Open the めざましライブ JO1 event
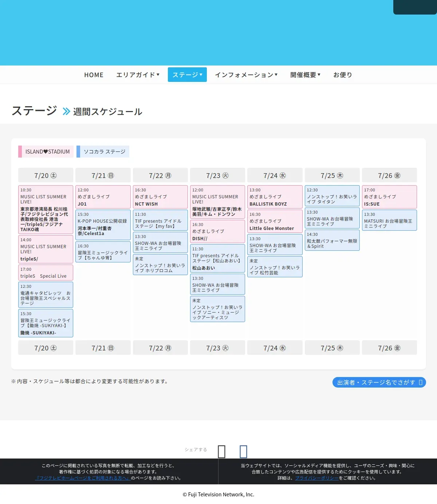Image resolution: width=437 pixels, height=504 pixels. pos(103,197)
